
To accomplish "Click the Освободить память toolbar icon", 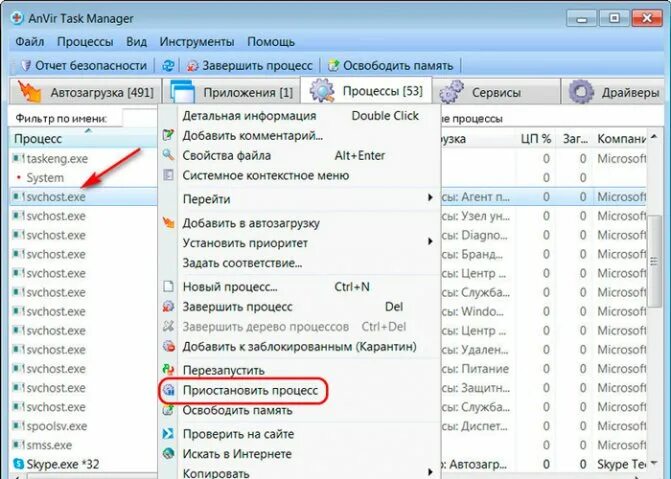I will pos(334,66).
